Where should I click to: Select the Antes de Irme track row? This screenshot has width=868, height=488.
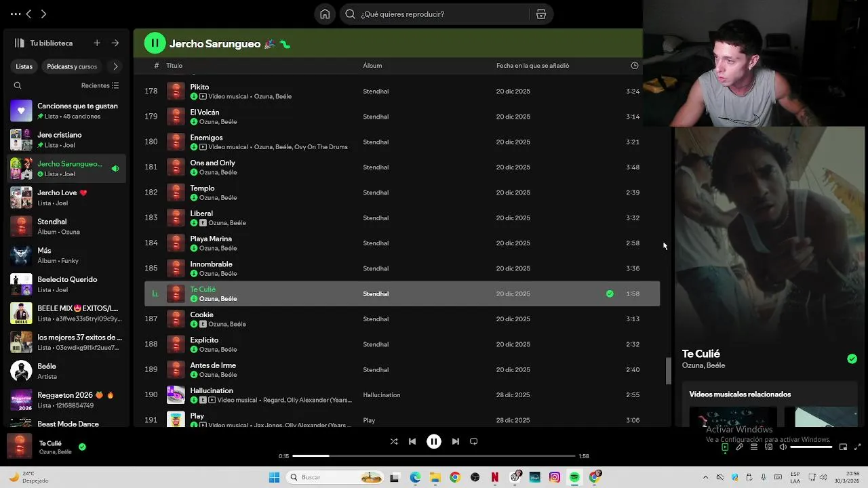(x=402, y=369)
